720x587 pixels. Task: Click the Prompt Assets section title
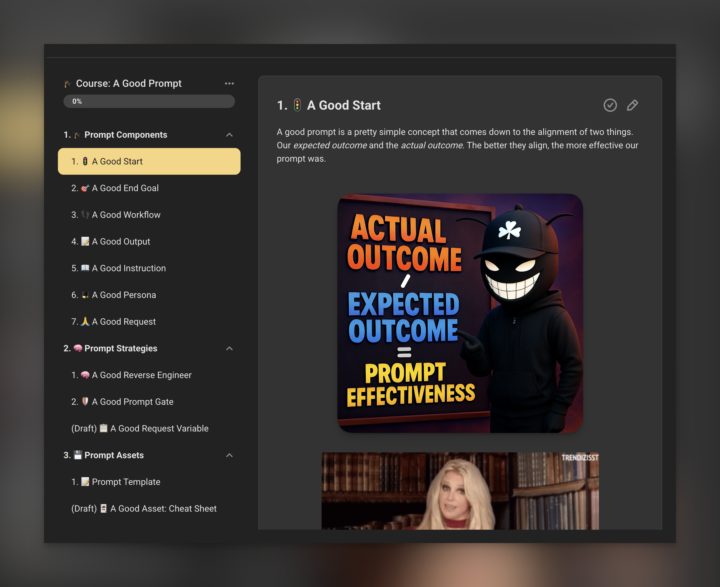point(114,455)
